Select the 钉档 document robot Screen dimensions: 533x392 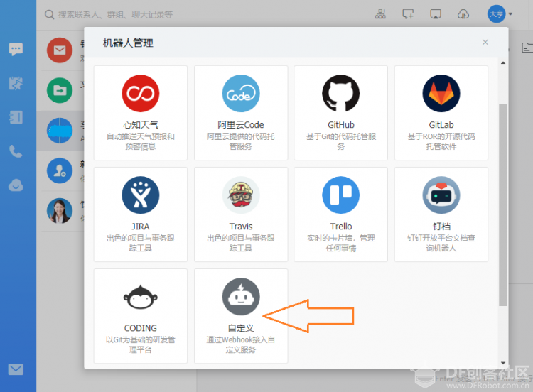pos(441,214)
